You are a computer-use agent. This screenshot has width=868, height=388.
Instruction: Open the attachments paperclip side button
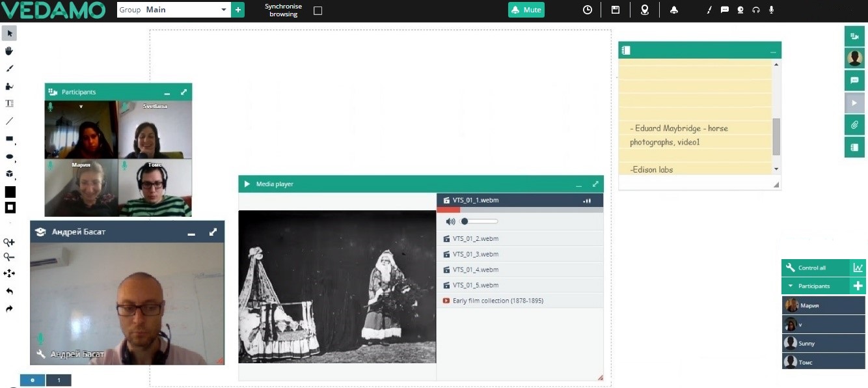click(x=854, y=125)
